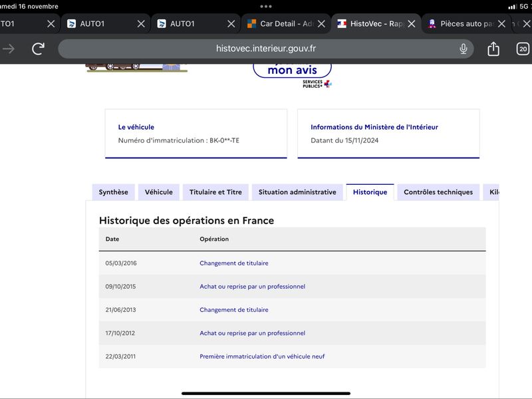Click the Datant du 15/11/2024 text
532x399 pixels.
(x=344, y=140)
